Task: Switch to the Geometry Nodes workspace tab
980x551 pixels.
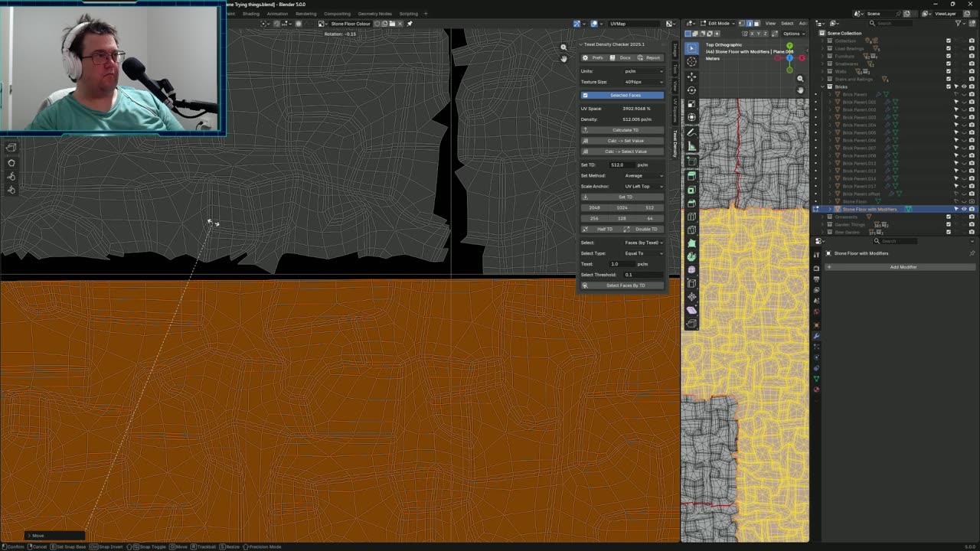Action: tap(374, 14)
